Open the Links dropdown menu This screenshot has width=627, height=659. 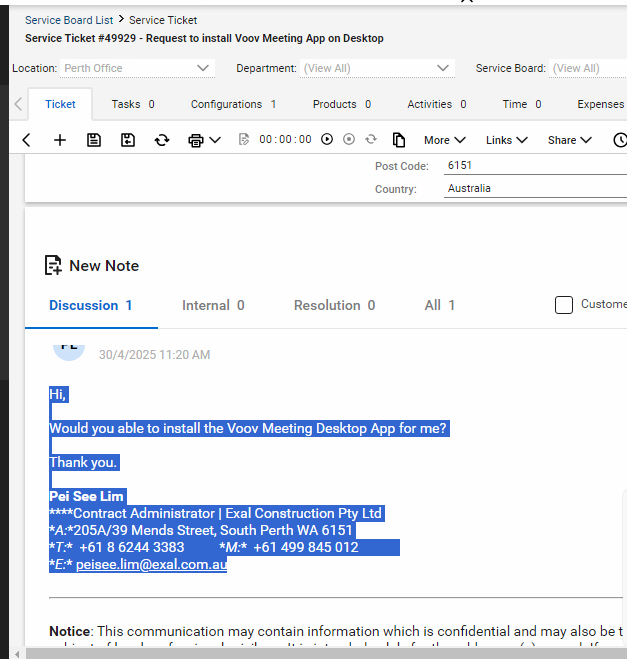coord(506,140)
